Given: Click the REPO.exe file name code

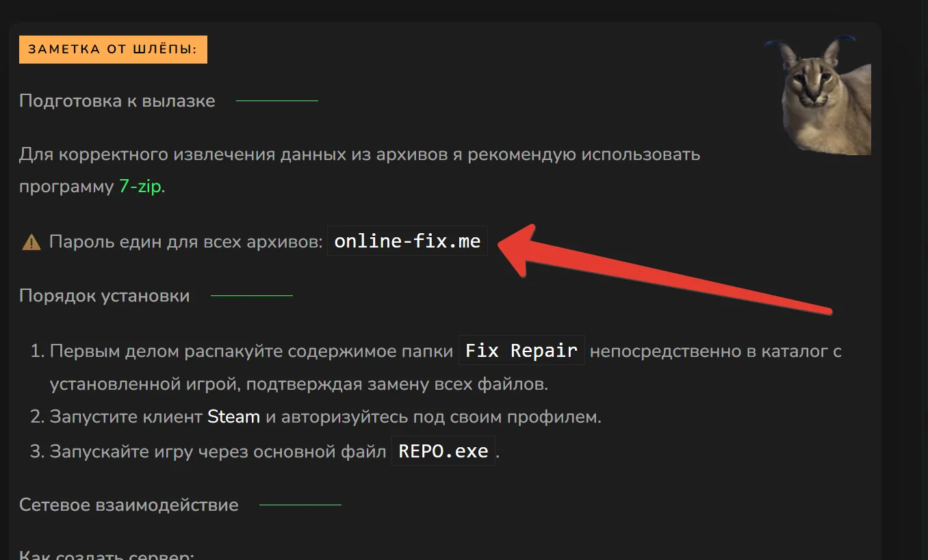Looking at the screenshot, I should point(443,451).
